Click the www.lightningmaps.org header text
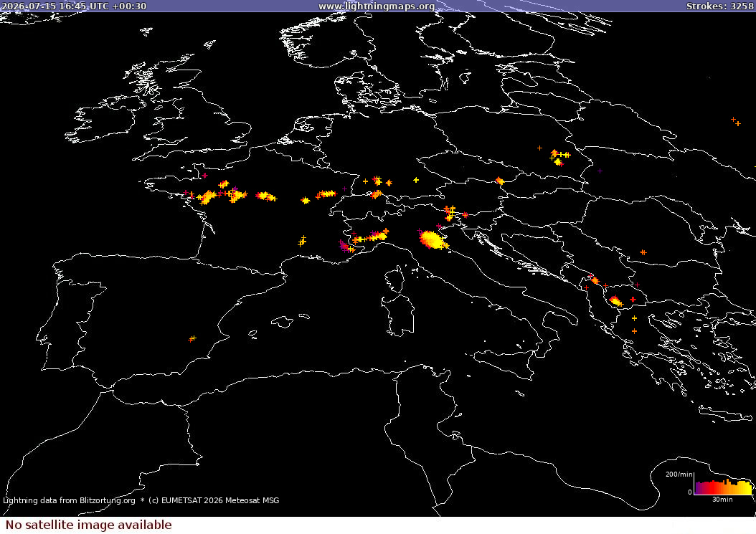The height and width of the screenshot is (534, 756). (377, 6)
